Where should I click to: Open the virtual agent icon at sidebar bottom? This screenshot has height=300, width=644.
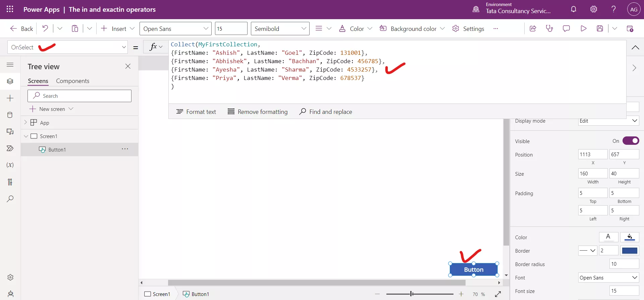coord(10,294)
